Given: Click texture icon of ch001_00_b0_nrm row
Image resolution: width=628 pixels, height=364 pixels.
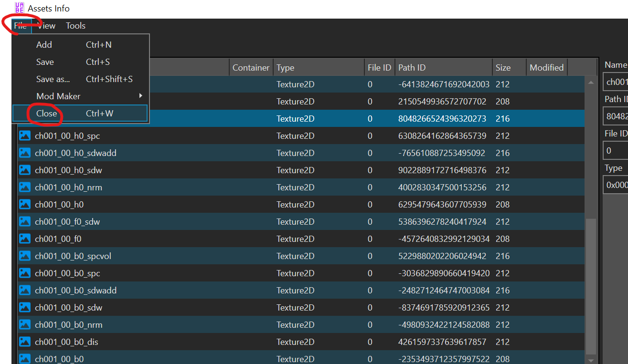Looking at the screenshot, I should 24,325.
